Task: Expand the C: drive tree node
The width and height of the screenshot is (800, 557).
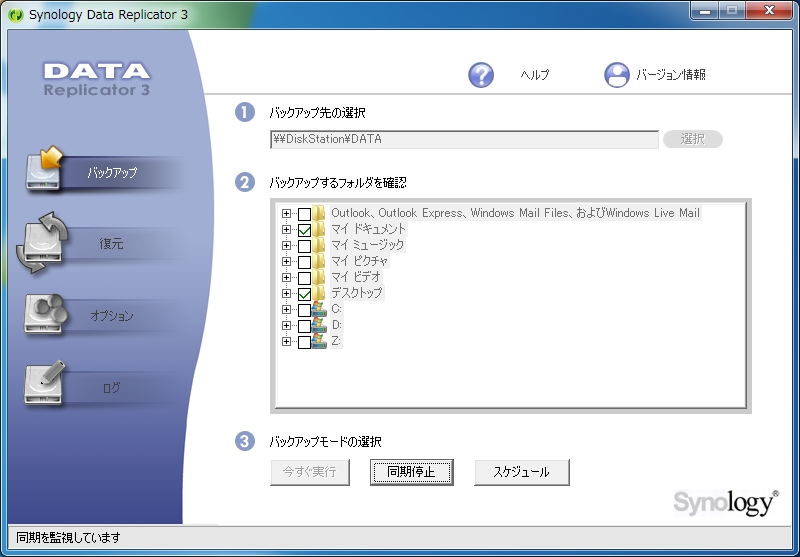Action: [x=286, y=310]
